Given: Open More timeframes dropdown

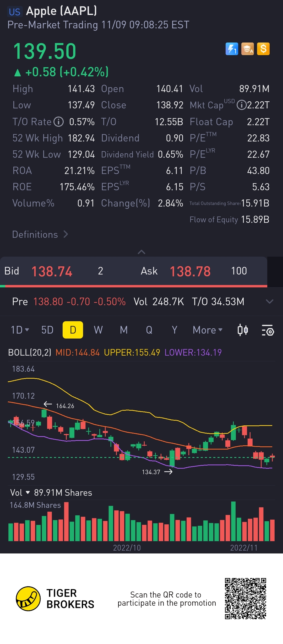Looking at the screenshot, I should click(208, 330).
